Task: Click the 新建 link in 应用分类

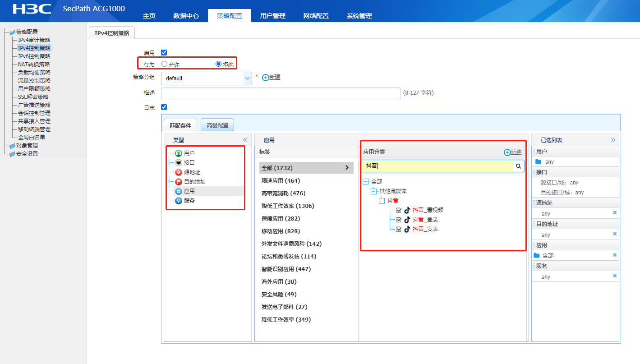Action: click(516, 152)
